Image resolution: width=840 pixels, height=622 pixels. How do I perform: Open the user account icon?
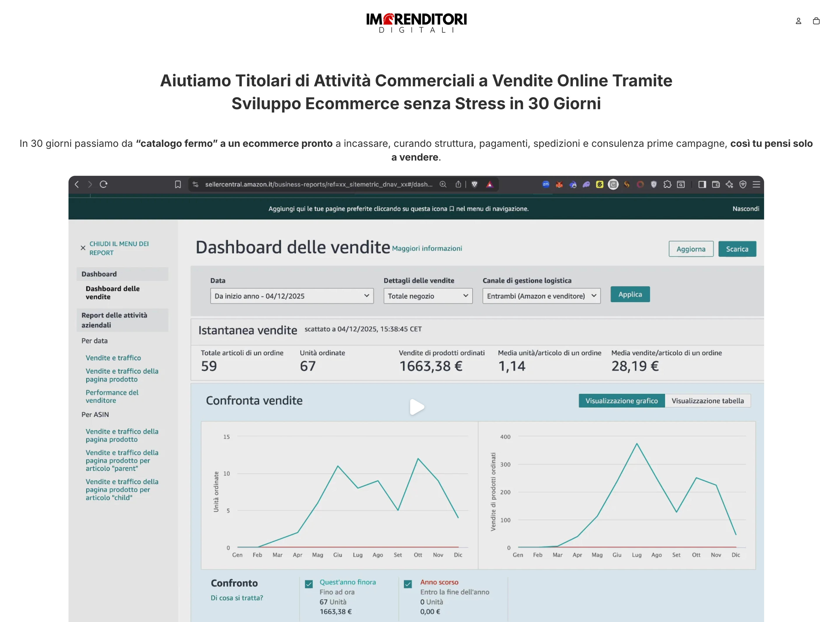798,21
